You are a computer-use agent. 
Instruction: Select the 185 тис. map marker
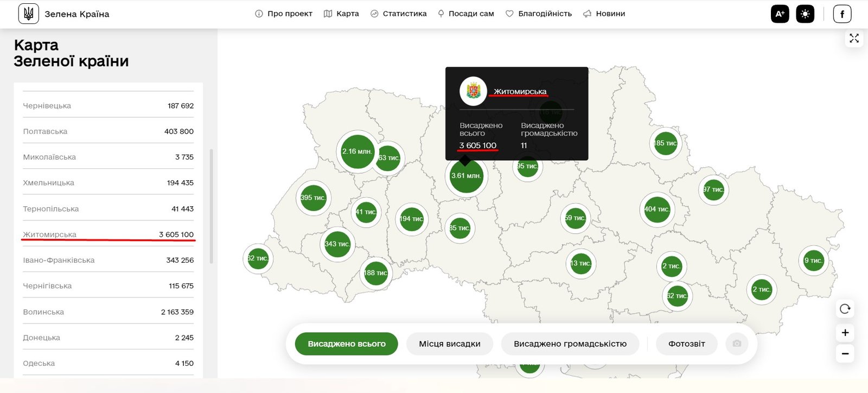665,143
